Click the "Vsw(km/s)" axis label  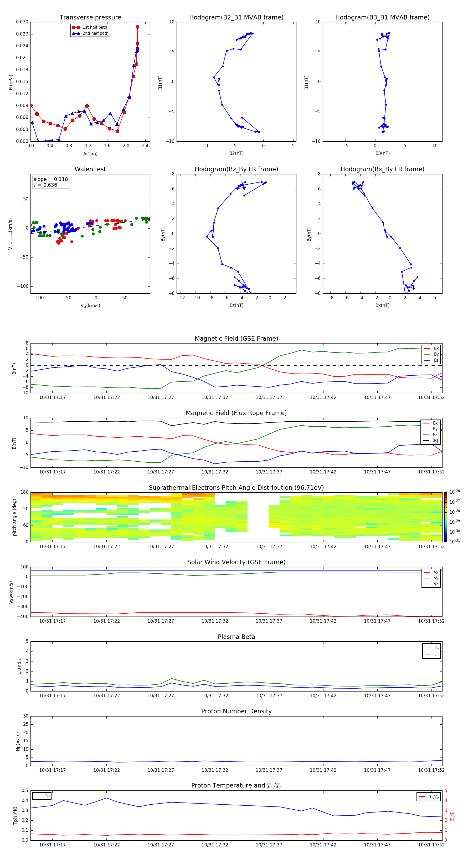coord(11,592)
